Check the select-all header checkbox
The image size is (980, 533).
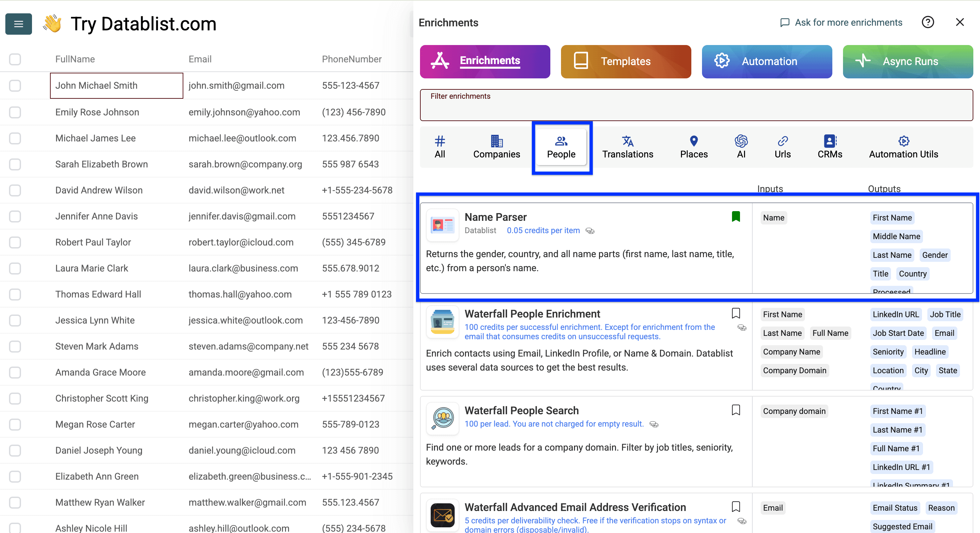(x=15, y=59)
